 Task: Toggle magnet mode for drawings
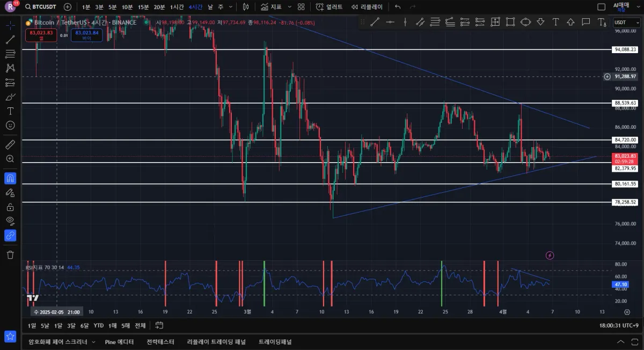point(10,178)
